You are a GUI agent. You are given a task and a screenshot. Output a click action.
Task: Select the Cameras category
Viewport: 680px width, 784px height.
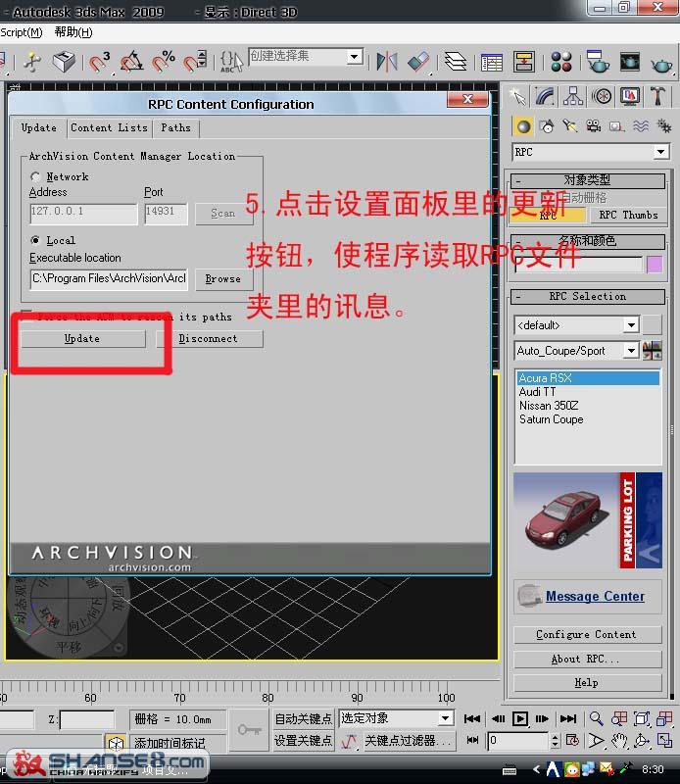[x=594, y=126]
